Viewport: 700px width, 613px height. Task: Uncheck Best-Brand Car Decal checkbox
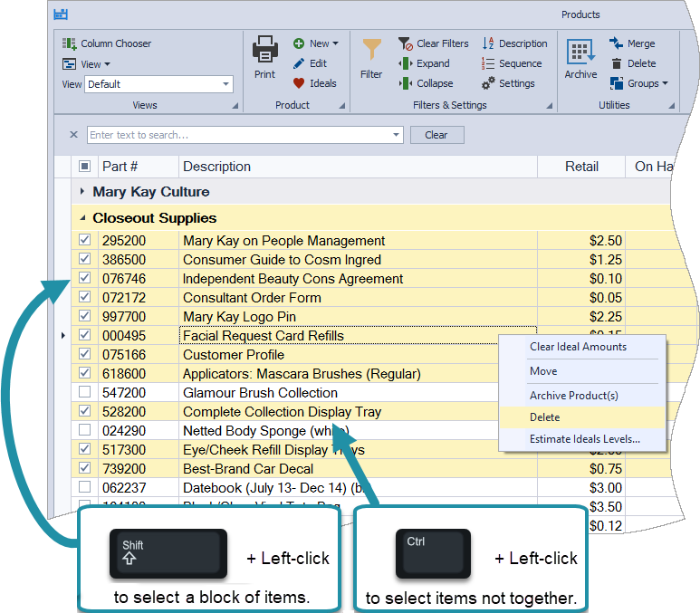click(84, 467)
